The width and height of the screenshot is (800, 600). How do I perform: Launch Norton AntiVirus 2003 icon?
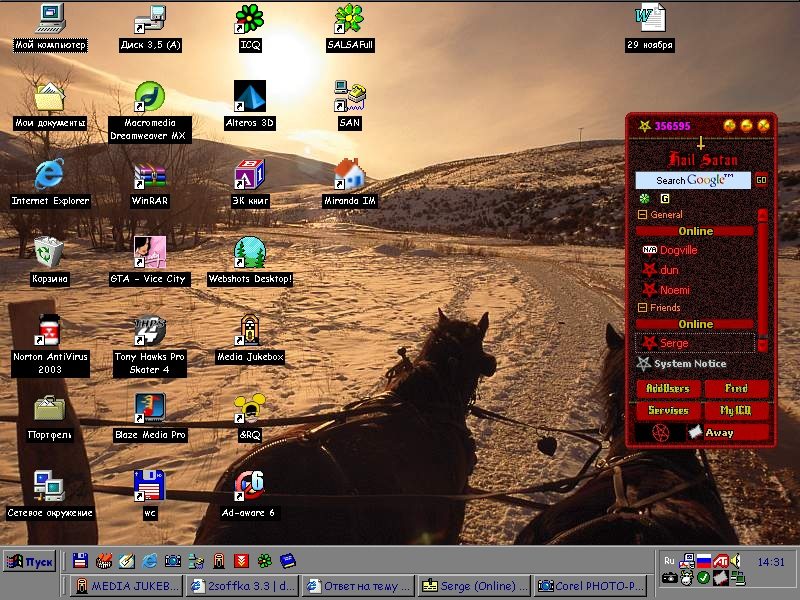[x=49, y=331]
